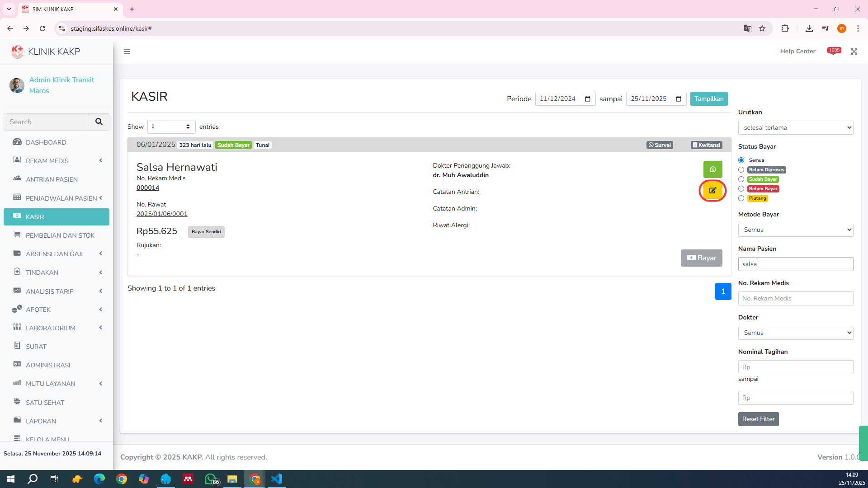Open the Metode Bayar dropdown
The width and height of the screenshot is (868, 488).
tap(795, 230)
